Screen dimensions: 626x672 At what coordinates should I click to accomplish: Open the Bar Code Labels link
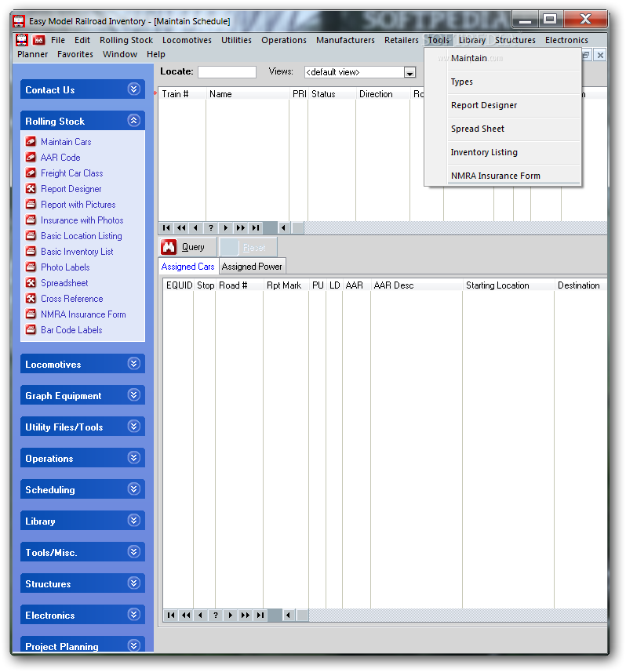pyautogui.click(x=71, y=330)
